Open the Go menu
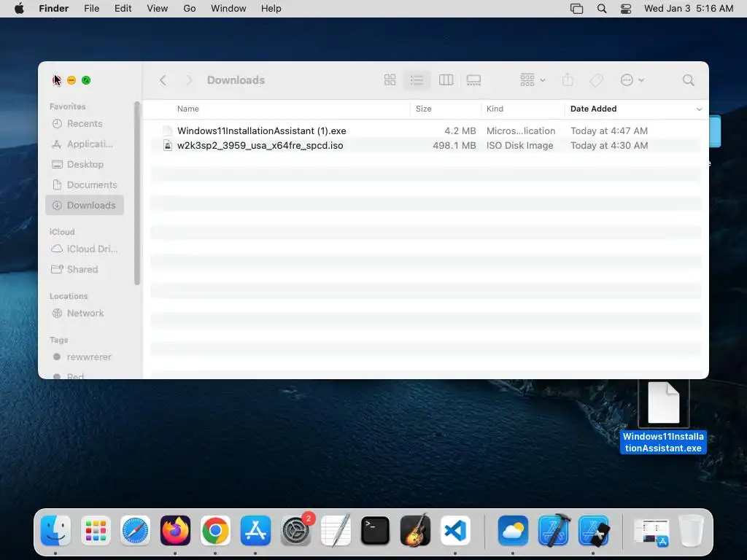 pos(190,9)
